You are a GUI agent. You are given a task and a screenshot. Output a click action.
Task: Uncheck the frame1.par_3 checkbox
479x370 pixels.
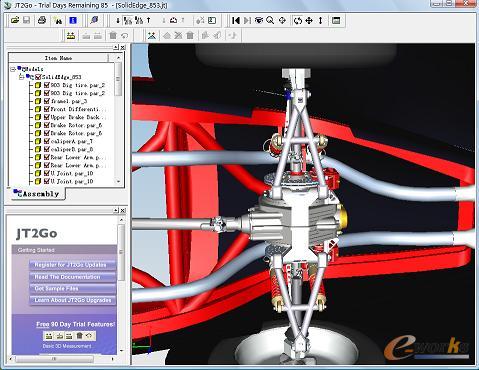(47, 101)
